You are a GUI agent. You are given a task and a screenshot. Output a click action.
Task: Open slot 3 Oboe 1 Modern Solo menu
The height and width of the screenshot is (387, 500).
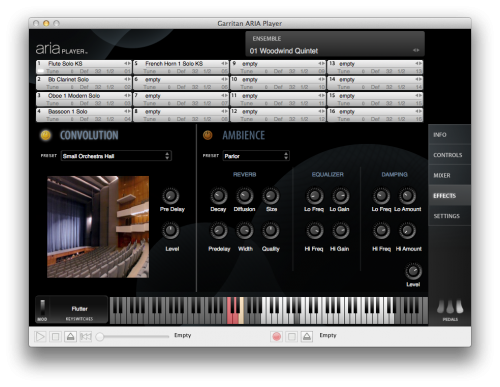click(127, 95)
